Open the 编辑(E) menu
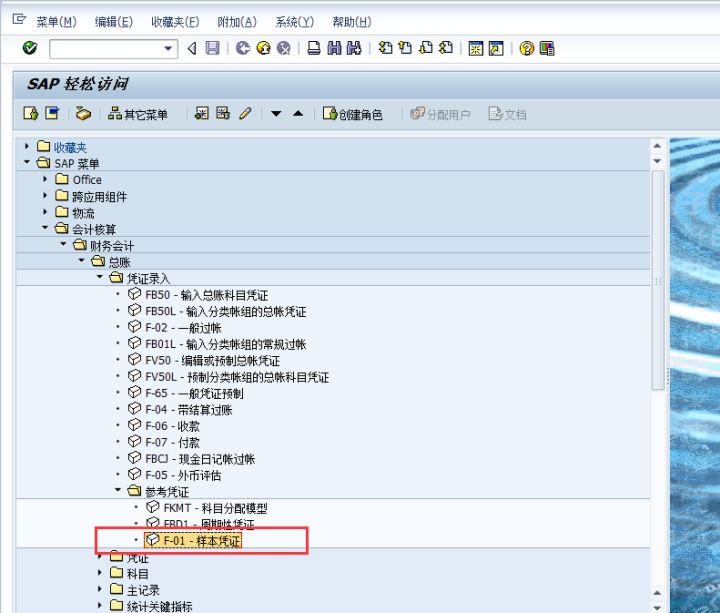 point(113,22)
